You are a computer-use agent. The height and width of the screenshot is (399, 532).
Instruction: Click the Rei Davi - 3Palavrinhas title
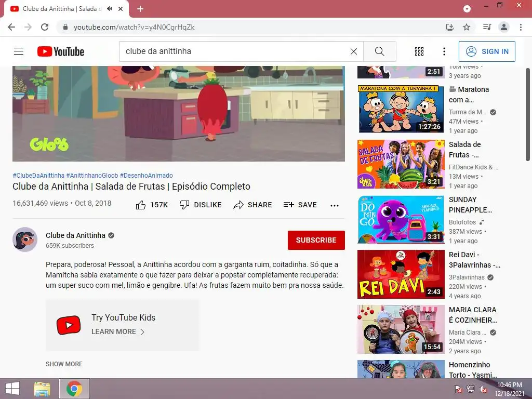(474, 260)
